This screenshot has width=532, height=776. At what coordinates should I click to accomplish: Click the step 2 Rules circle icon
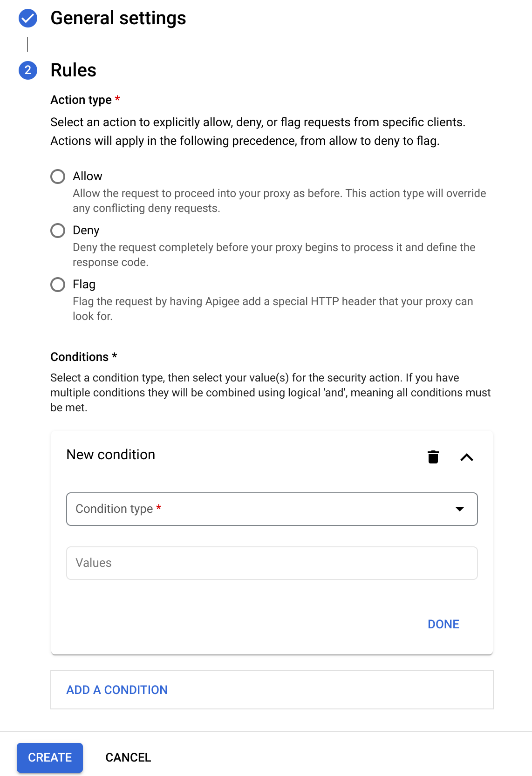coord(28,70)
